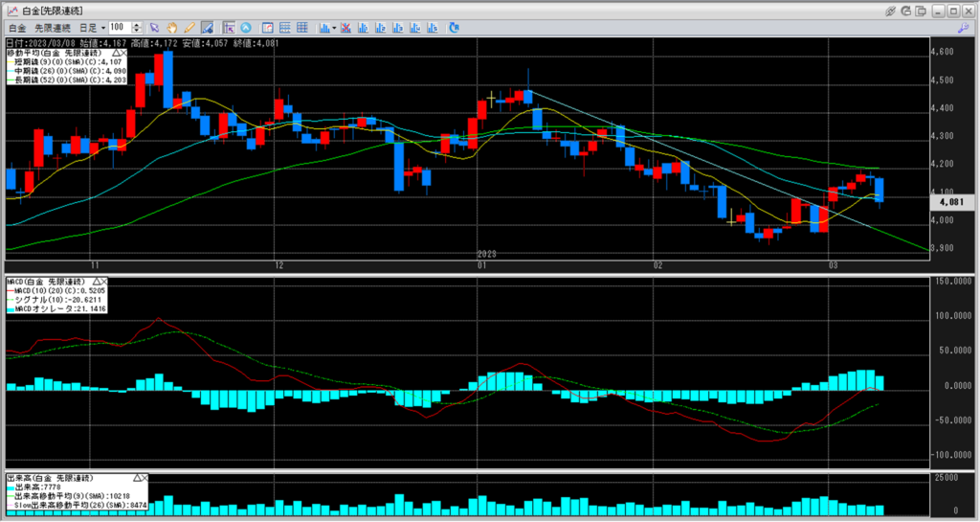Screen dimensions: 980x522
Task: Collapse the 出来高 legend with triangle
Action: pos(137,476)
